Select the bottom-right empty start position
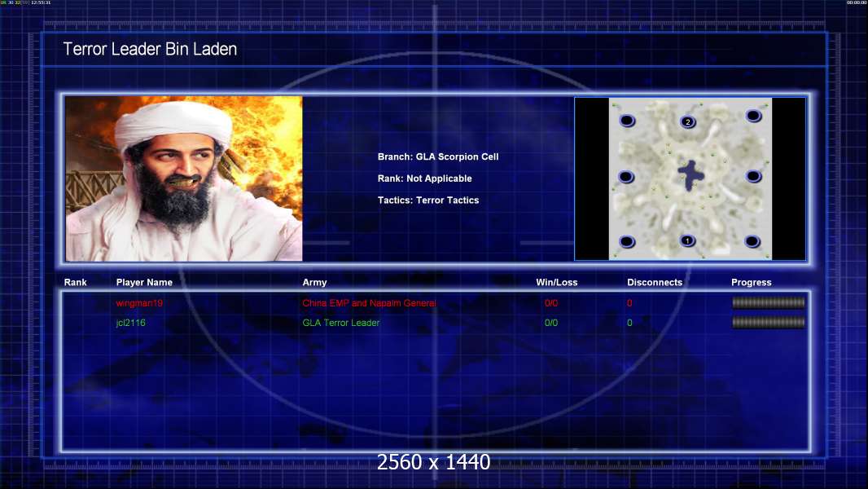 753,241
